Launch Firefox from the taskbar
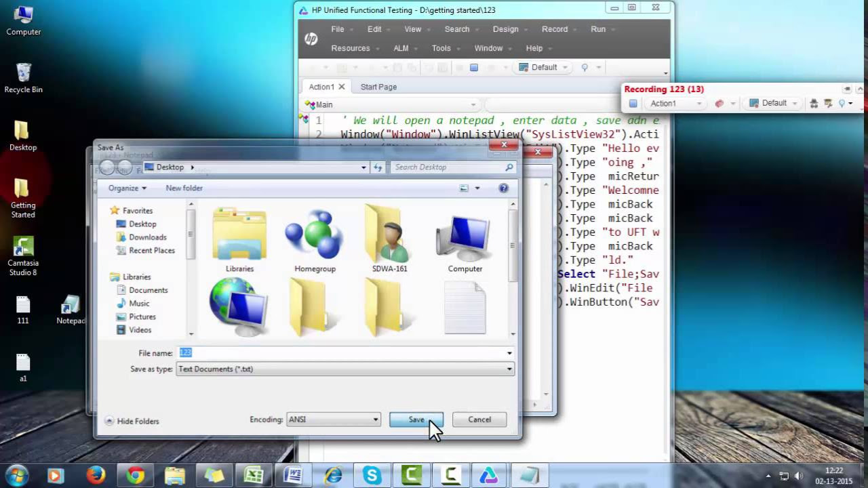The image size is (868, 488). pos(96,476)
